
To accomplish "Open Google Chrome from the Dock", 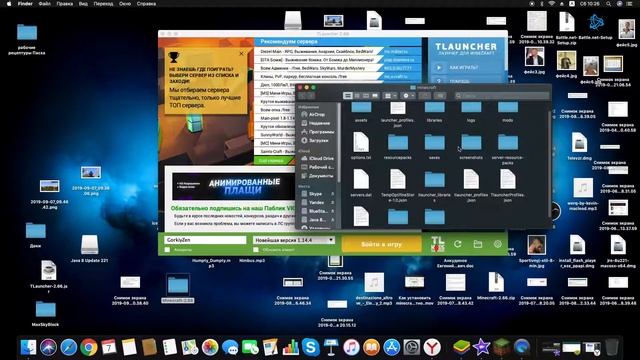I will click(x=89, y=347).
